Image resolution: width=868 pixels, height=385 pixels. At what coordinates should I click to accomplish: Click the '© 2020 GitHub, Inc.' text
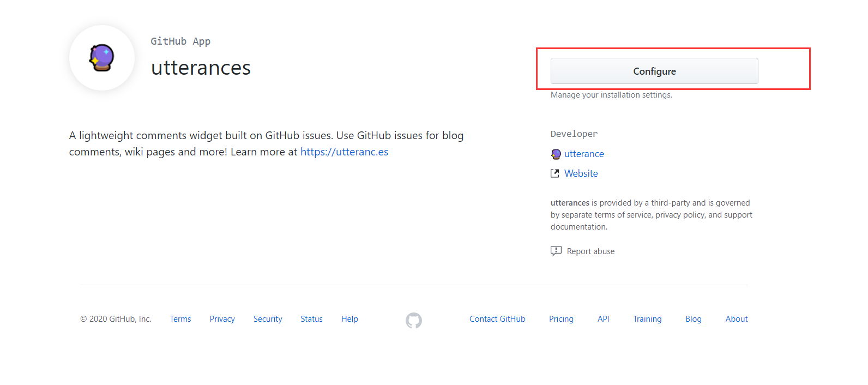coord(116,319)
